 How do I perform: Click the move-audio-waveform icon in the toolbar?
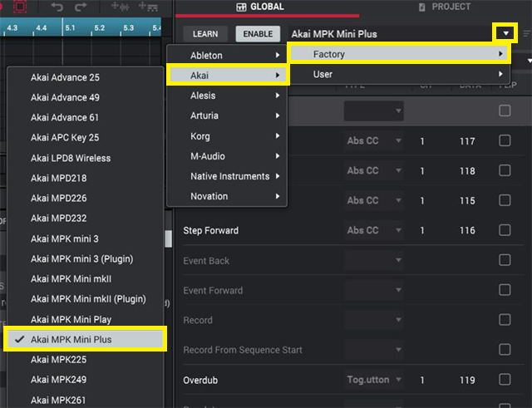[x=120, y=7]
